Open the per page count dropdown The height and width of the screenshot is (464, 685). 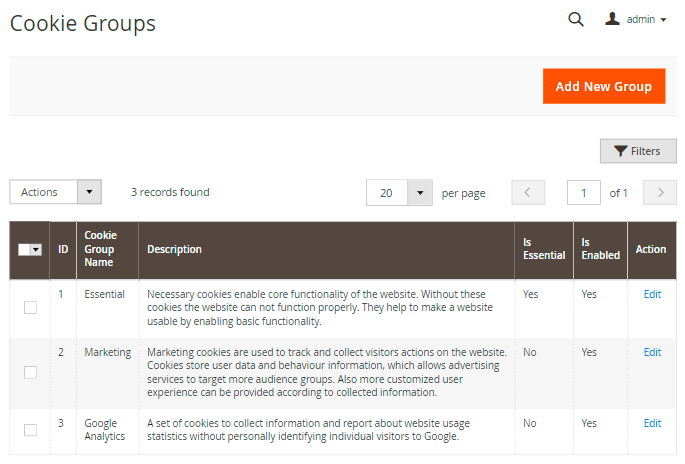point(399,193)
